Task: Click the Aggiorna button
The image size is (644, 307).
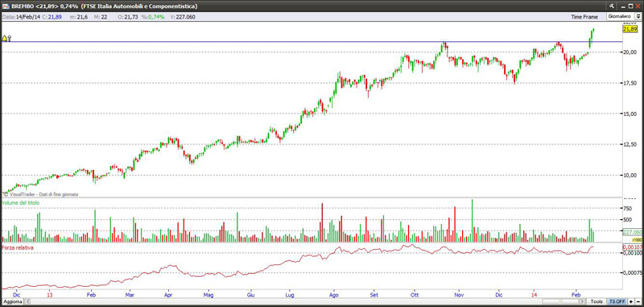Action: pos(12,301)
